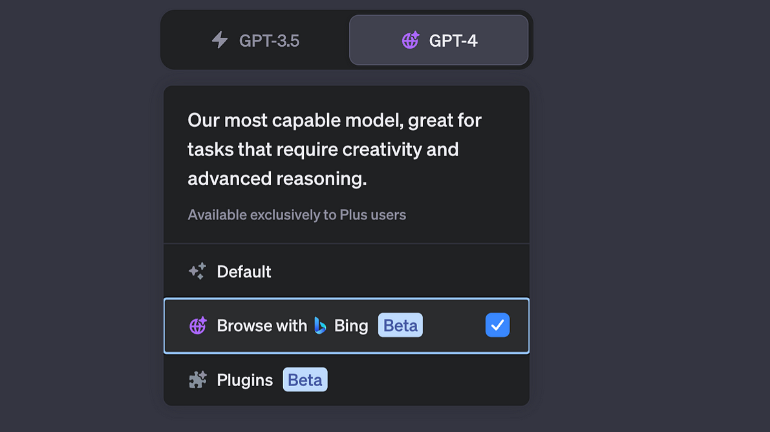770x432 pixels.
Task: Click empty area right of Default label
Action: coord(400,271)
